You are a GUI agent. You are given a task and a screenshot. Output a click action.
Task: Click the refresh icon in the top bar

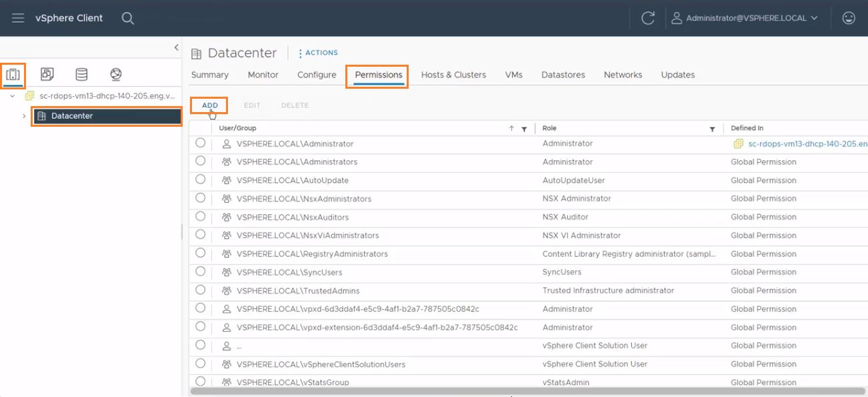pyautogui.click(x=647, y=18)
